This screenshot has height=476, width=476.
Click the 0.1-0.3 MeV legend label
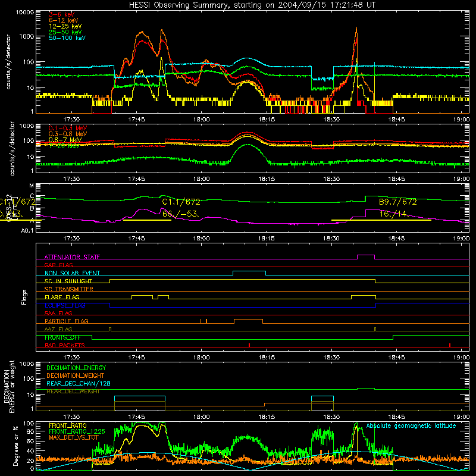click(x=68, y=128)
